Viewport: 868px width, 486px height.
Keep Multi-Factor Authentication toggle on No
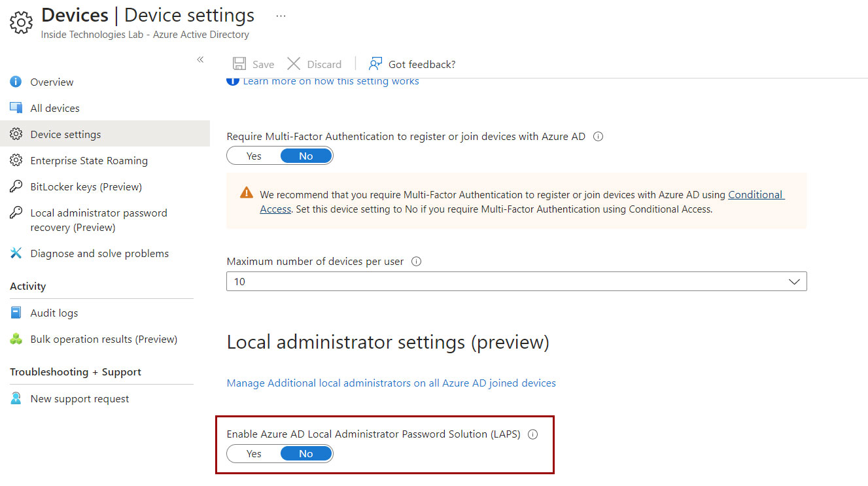click(x=305, y=156)
